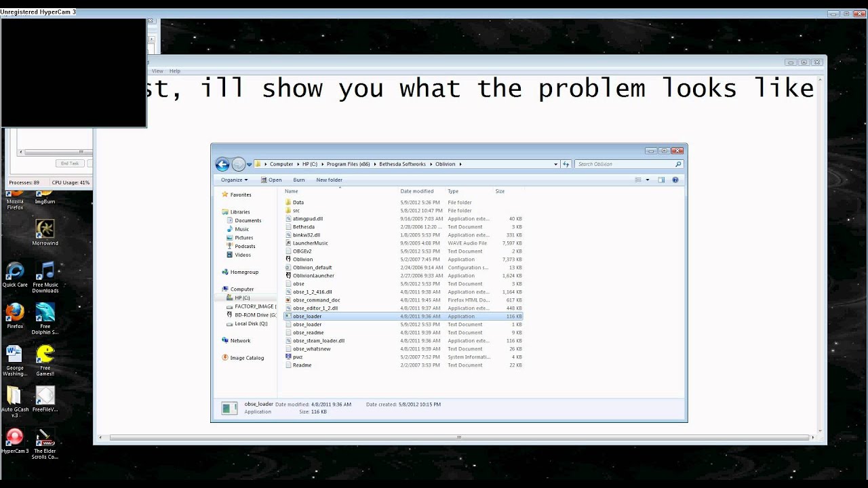Image resolution: width=868 pixels, height=488 pixels.
Task: Expand breadcrumb arrow after Computer
Action: (298, 164)
